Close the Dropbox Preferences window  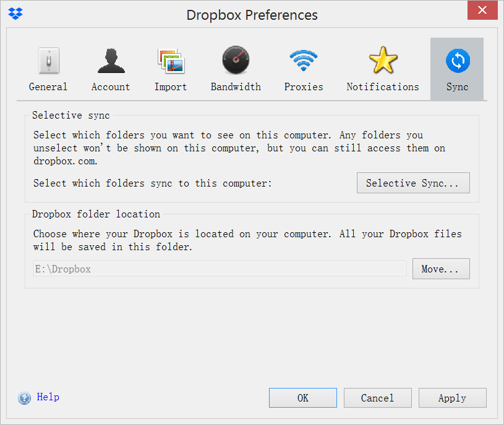point(482,10)
